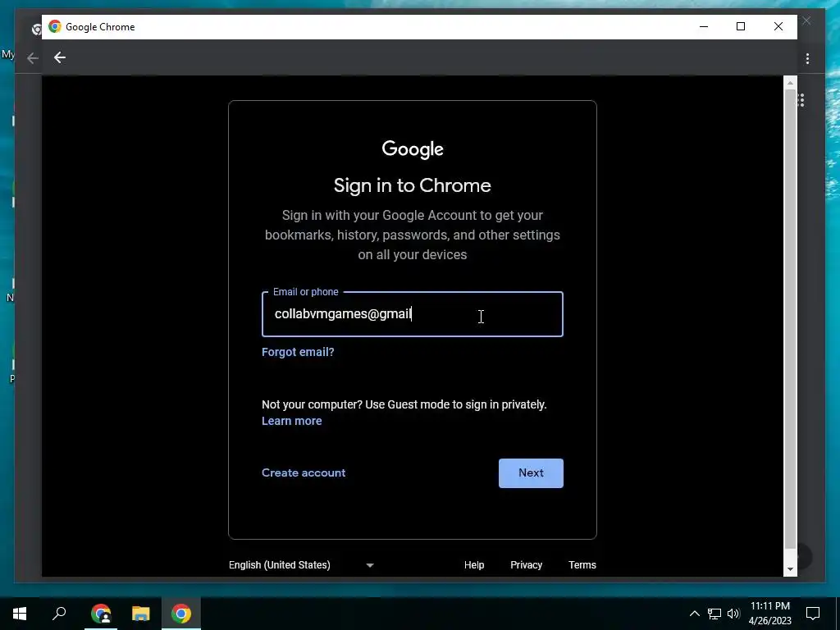
Task: Open the Windows Start menu
Action: coord(20,614)
